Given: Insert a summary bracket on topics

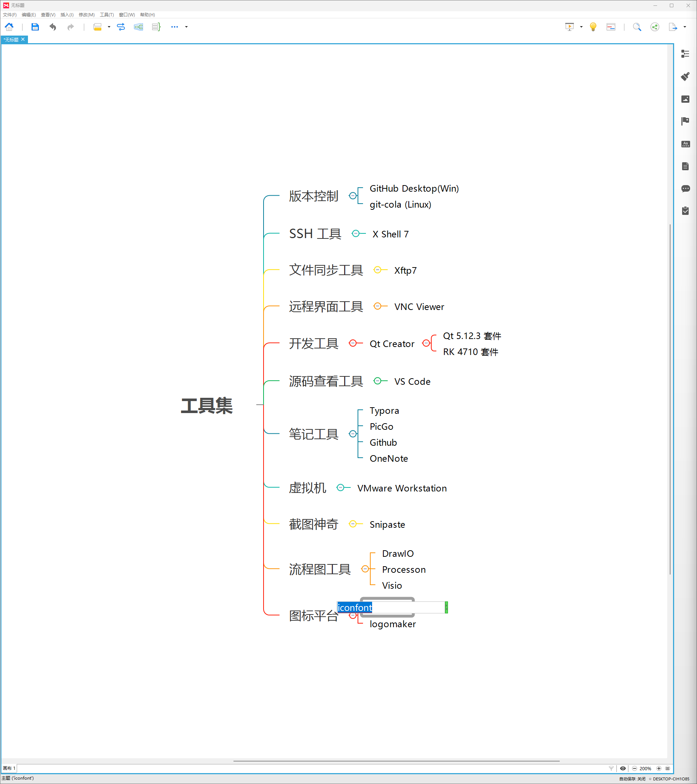Looking at the screenshot, I should (156, 27).
